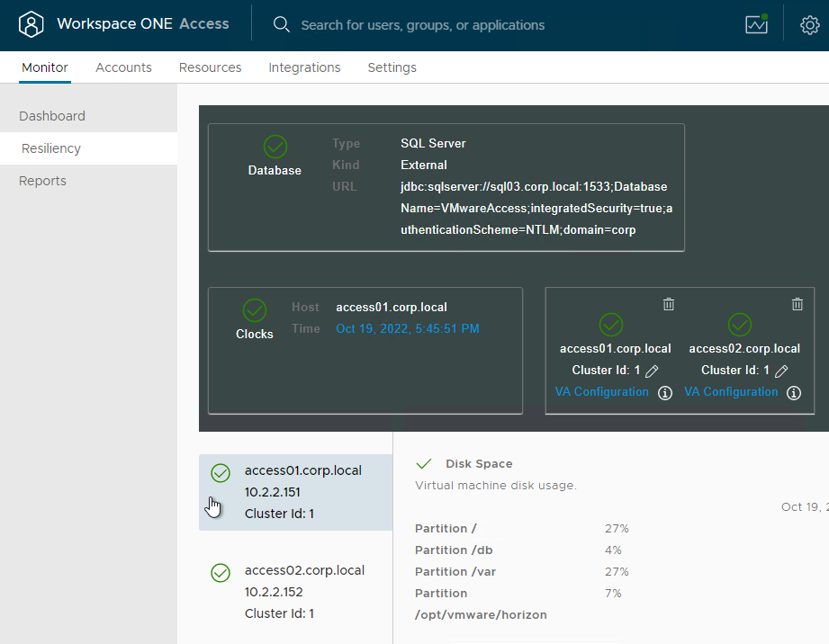This screenshot has width=829, height=644.
Task: Delete node access02.corp.local using trash icon
Action: (x=797, y=304)
